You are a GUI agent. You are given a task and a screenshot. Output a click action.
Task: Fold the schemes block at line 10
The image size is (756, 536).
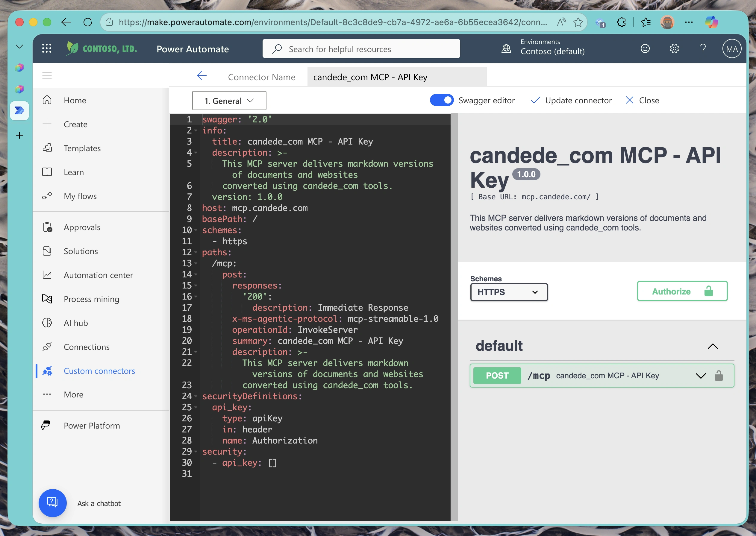[x=196, y=230]
